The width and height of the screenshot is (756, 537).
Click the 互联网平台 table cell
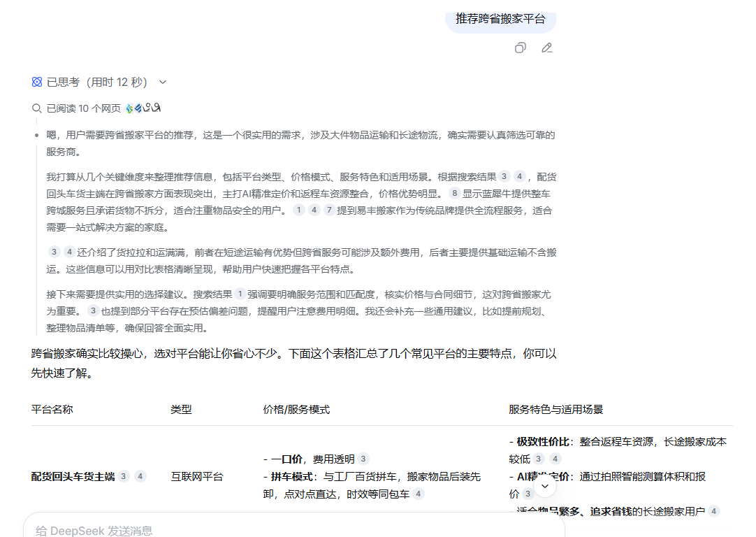[x=197, y=477]
